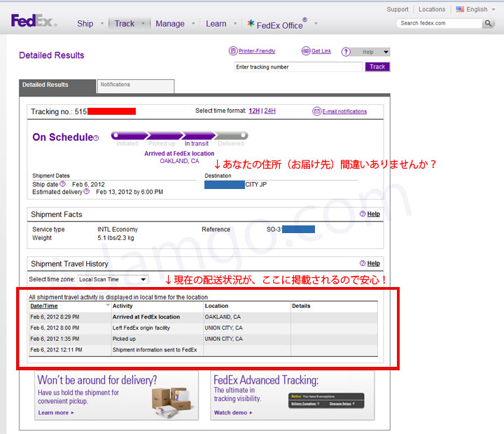Image resolution: width=504 pixels, height=434 pixels.
Task: Click the Get Link chain icon
Action: pos(306,51)
